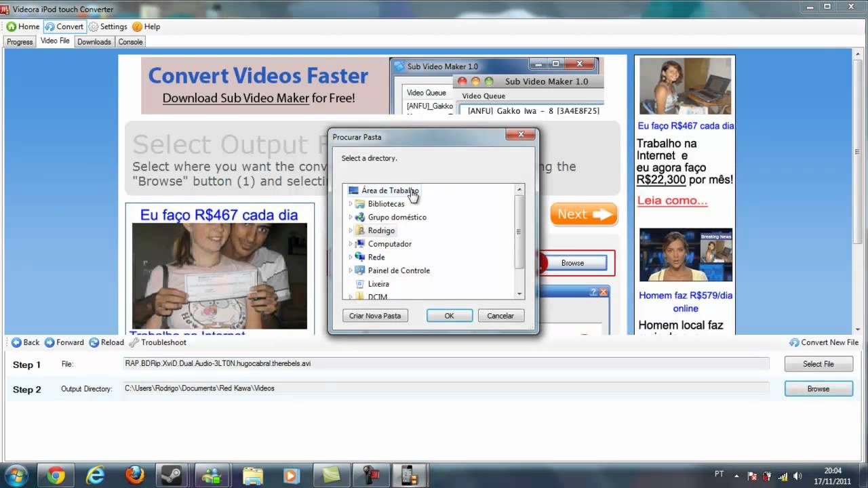Switch to the Downloads tab

pyautogui.click(x=94, y=42)
